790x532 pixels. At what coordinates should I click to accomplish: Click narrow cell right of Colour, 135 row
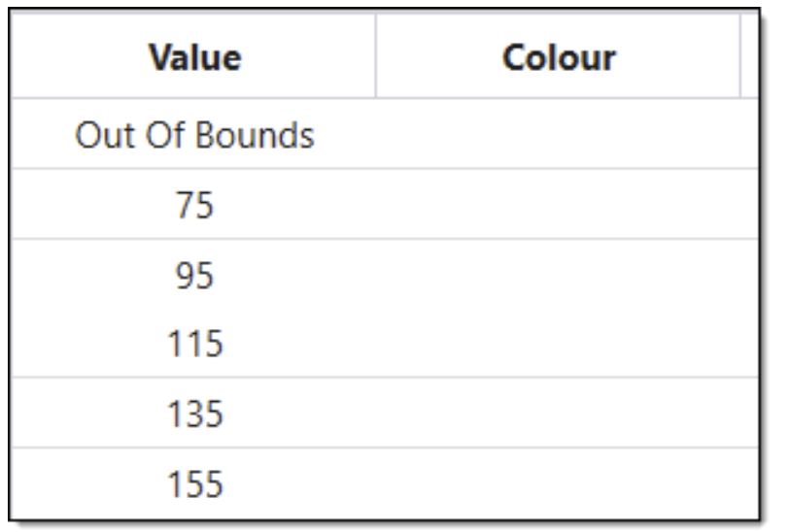pos(749,413)
